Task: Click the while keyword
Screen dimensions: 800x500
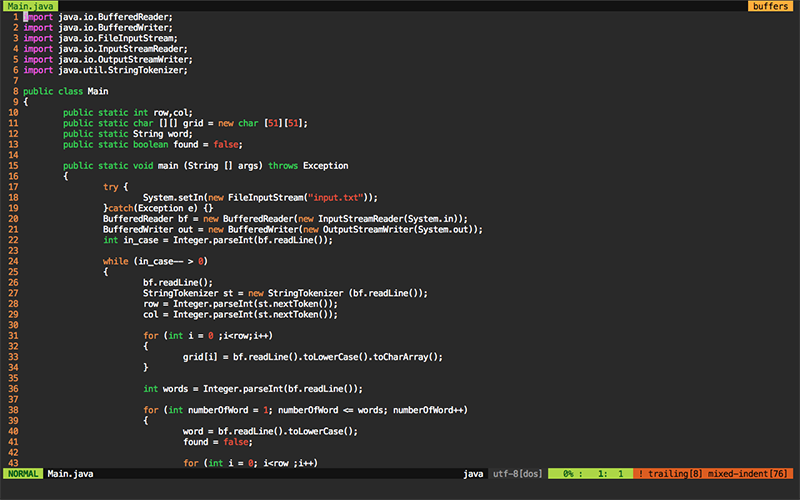Action: click(x=115, y=261)
